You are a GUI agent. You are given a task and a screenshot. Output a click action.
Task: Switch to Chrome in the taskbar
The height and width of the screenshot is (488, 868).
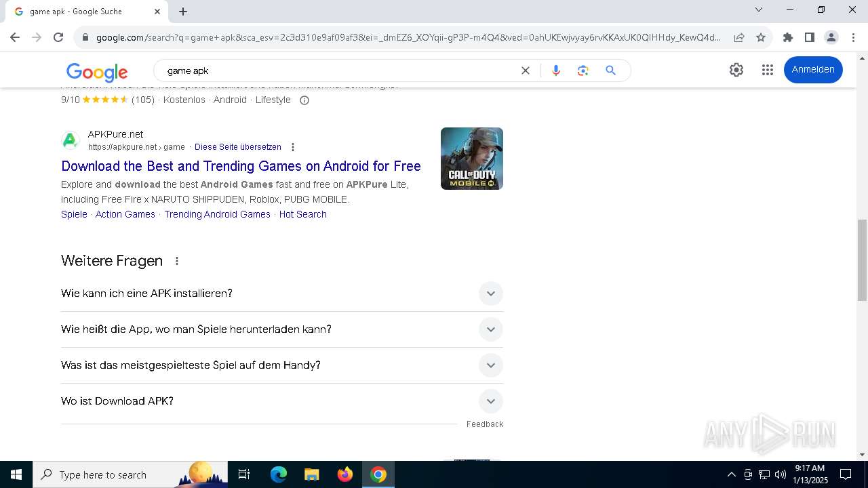378,474
